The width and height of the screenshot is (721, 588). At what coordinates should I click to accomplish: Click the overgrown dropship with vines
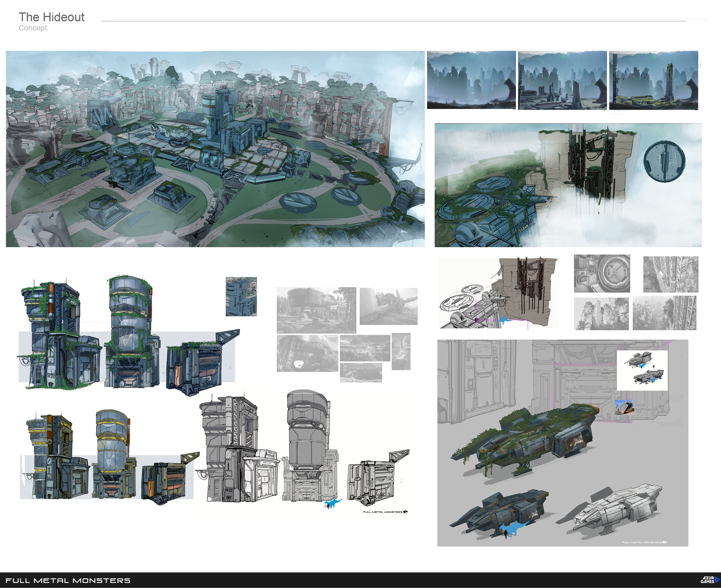pyautogui.click(x=526, y=439)
